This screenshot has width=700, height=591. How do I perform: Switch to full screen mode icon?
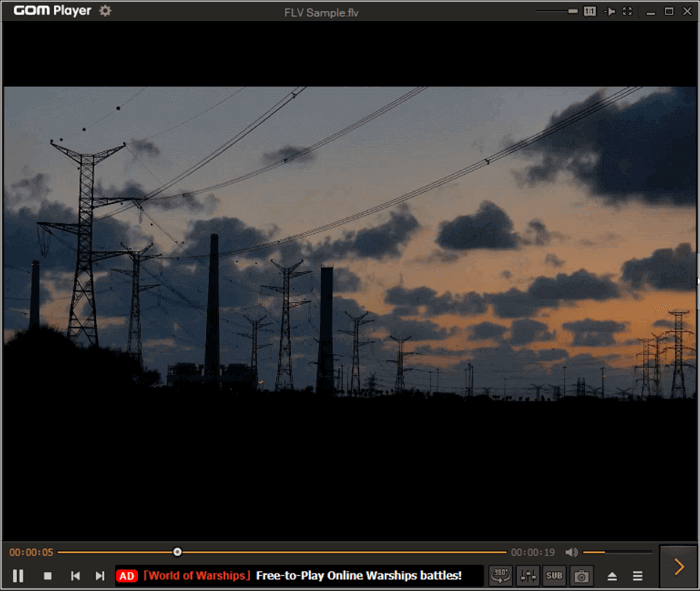(627, 11)
